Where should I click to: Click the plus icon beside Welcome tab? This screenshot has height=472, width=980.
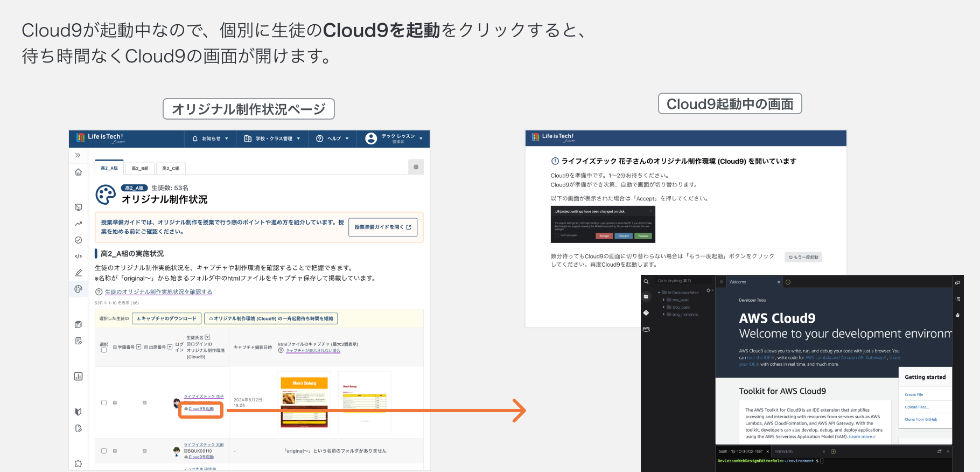788,282
